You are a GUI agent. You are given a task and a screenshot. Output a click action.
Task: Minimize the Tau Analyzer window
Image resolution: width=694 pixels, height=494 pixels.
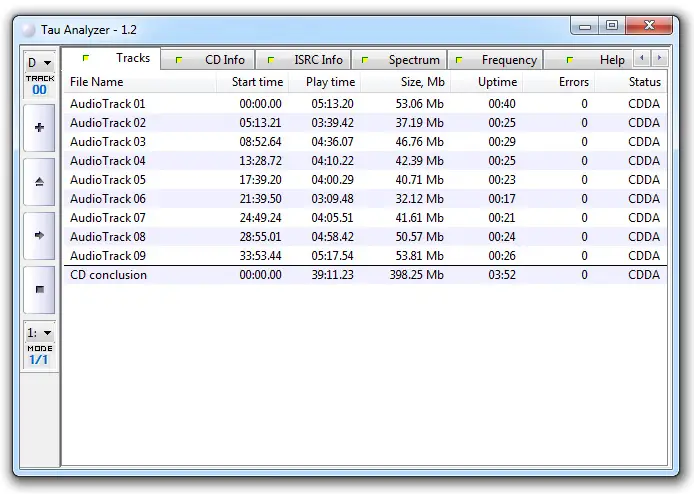click(x=585, y=25)
